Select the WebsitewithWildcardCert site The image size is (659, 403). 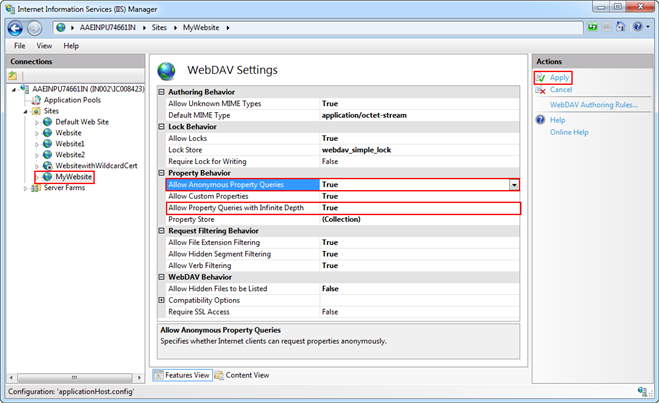96,165
